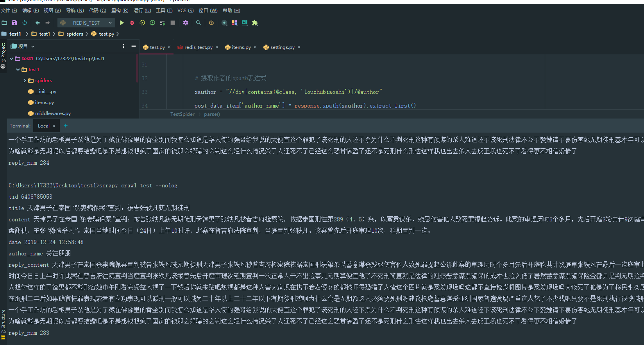
Task: Close the test.py editor tab
Action: pos(169,47)
